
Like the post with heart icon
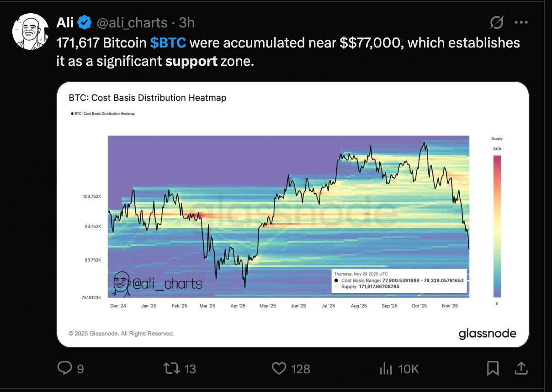(x=278, y=368)
